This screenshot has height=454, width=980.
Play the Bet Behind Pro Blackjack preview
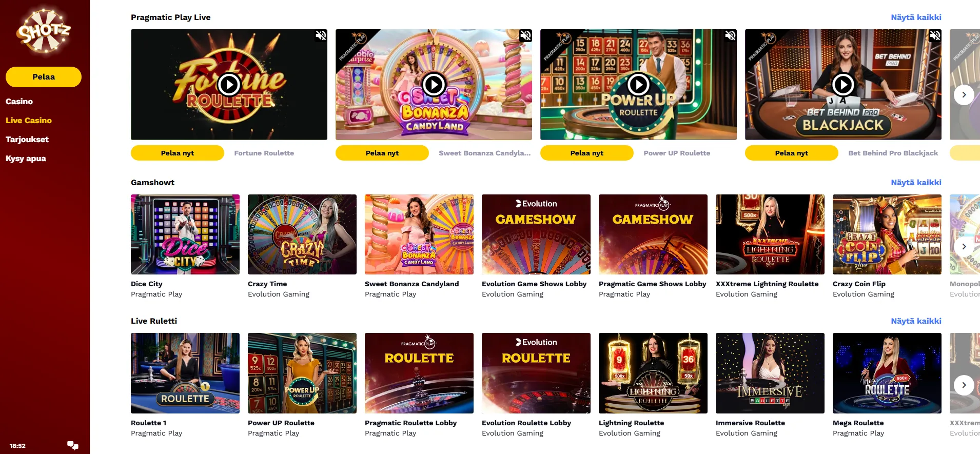(x=843, y=85)
